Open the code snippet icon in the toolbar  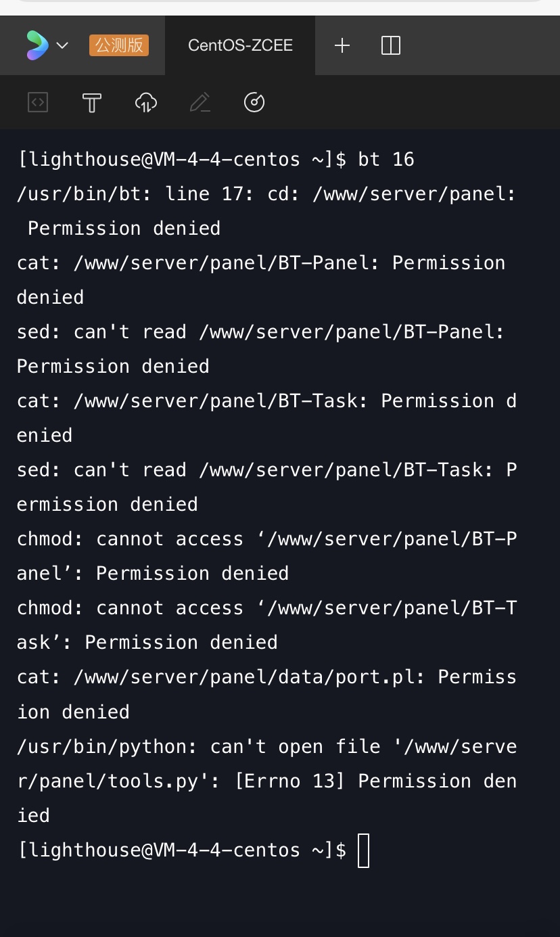38,102
